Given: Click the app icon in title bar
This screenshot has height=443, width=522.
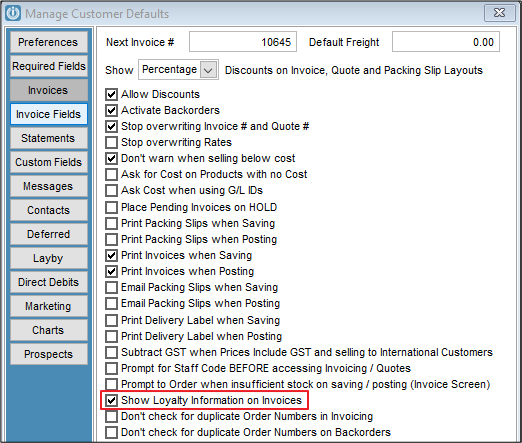Looking at the screenshot, I should [13, 14].
